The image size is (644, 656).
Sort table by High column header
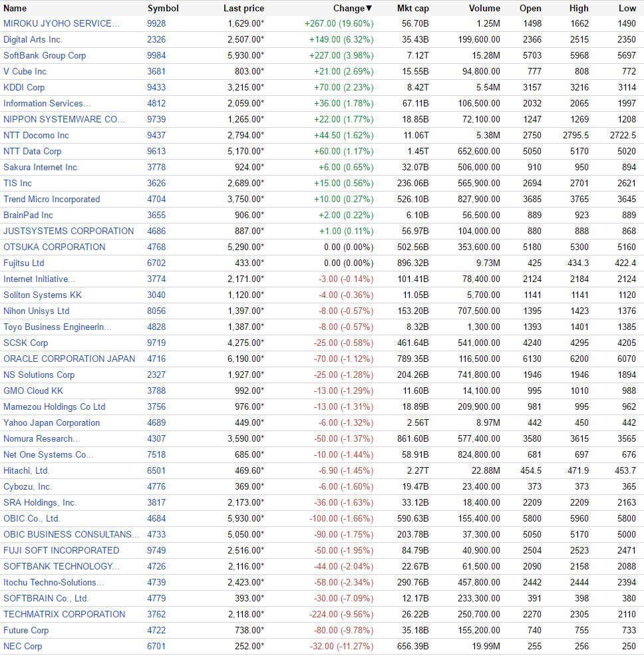click(x=579, y=9)
